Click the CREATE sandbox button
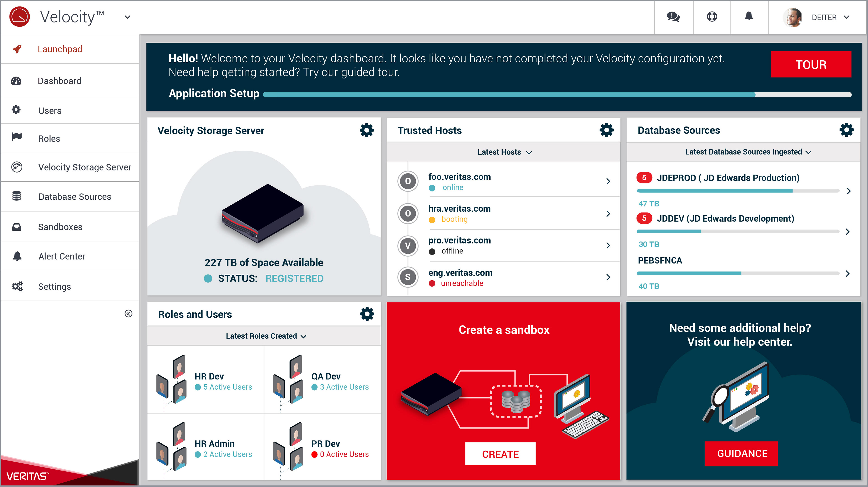The height and width of the screenshot is (487, 868). click(500, 454)
